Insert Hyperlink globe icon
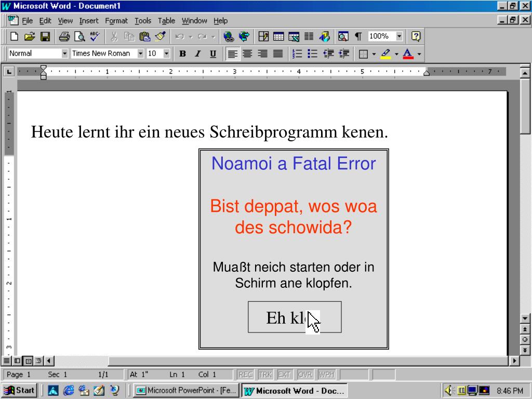 pyautogui.click(x=229, y=36)
